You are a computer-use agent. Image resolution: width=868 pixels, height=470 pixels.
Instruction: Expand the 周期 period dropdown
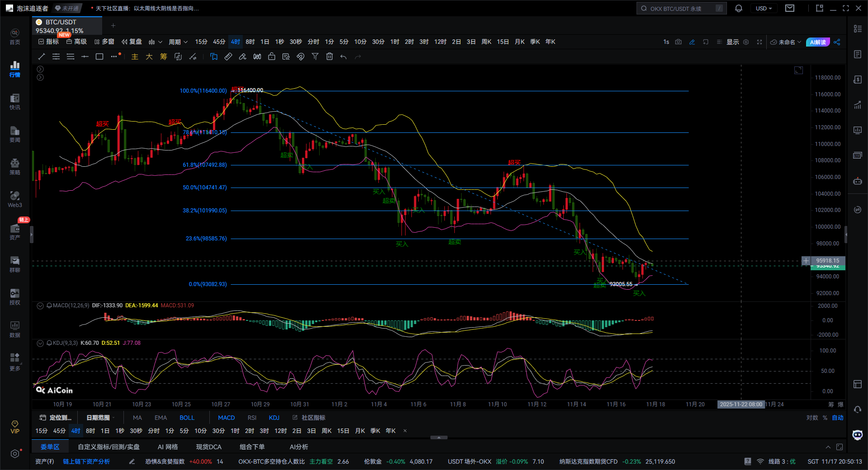point(178,42)
